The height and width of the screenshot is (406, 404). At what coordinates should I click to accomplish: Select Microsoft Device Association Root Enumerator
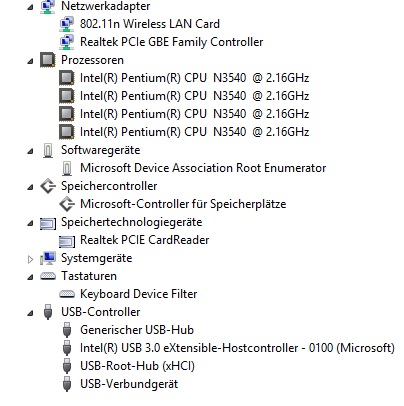coord(203,168)
